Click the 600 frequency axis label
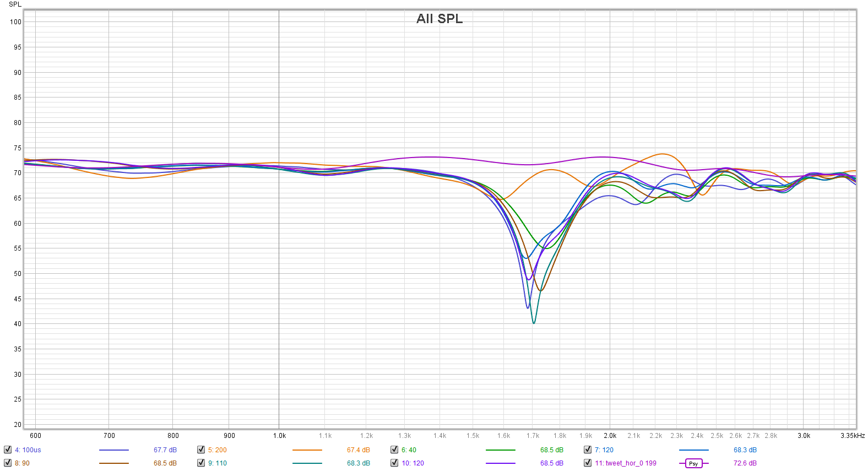The height and width of the screenshot is (471, 868). coord(35,436)
